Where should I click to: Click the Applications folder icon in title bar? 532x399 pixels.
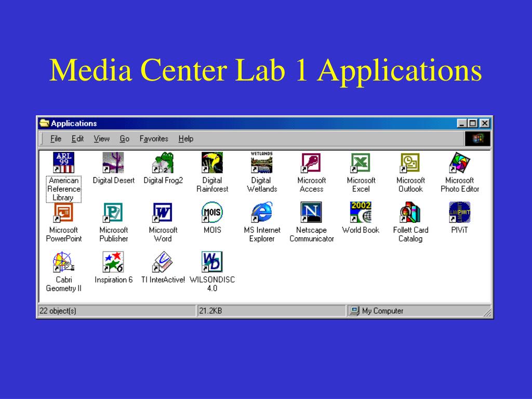click(45, 123)
